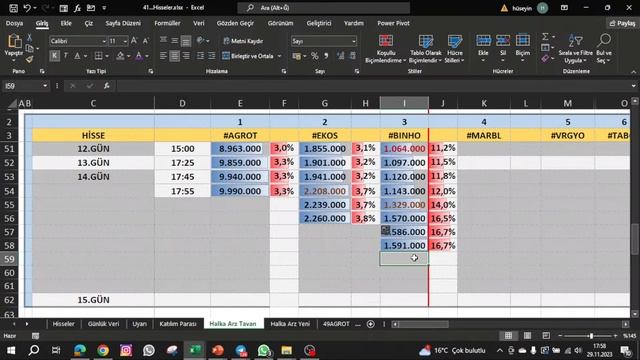Toggle Metni Kaydır wrap text
This screenshot has width=640, height=360.
click(x=243, y=41)
